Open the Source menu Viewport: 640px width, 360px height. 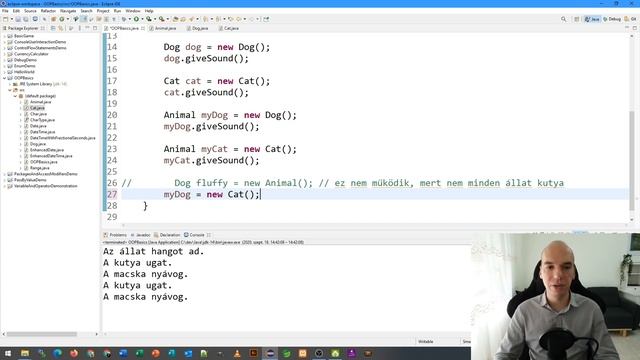click(x=30, y=11)
